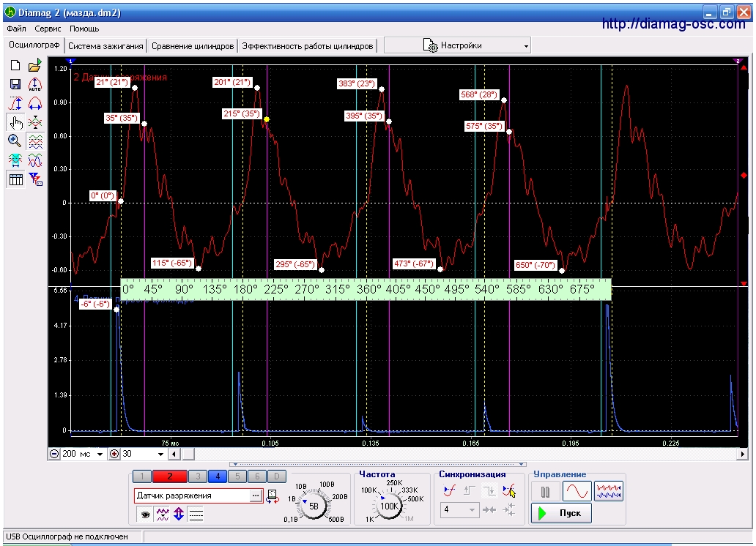The height and width of the screenshot is (546, 756).
Task: Switch to Система зажигания tab
Action: tap(105, 46)
